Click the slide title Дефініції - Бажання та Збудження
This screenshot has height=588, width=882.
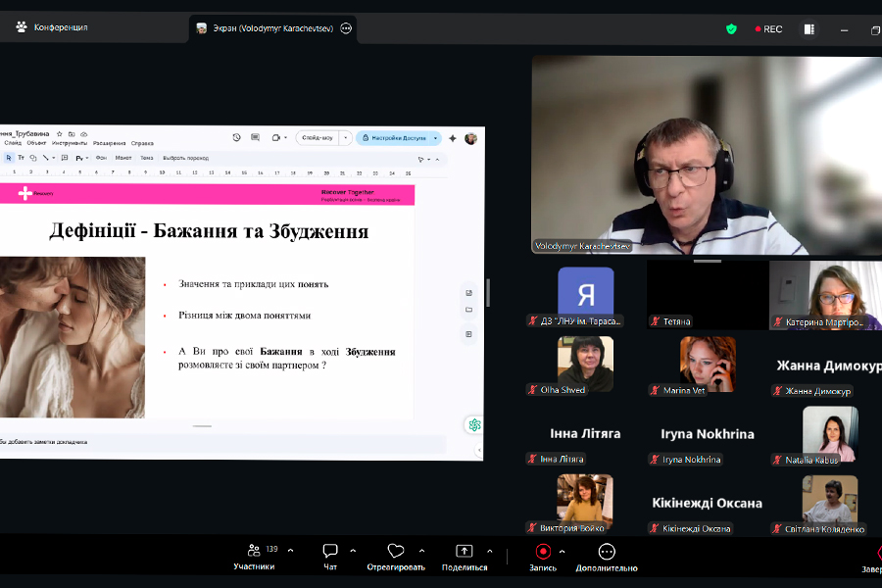pyautogui.click(x=209, y=231)
